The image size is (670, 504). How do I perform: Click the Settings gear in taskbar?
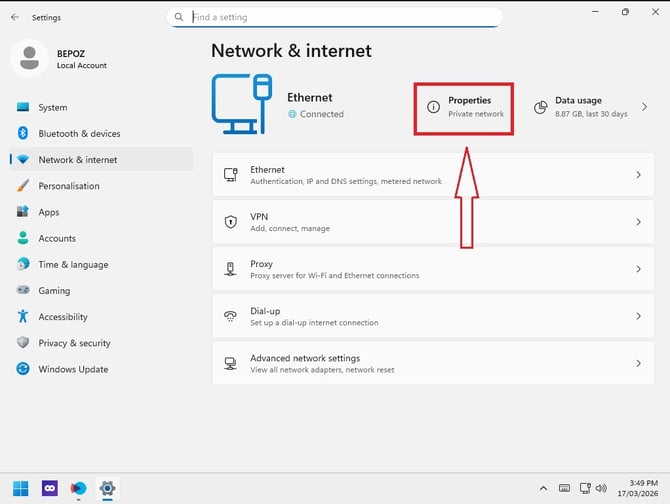[x=107, y=488]
